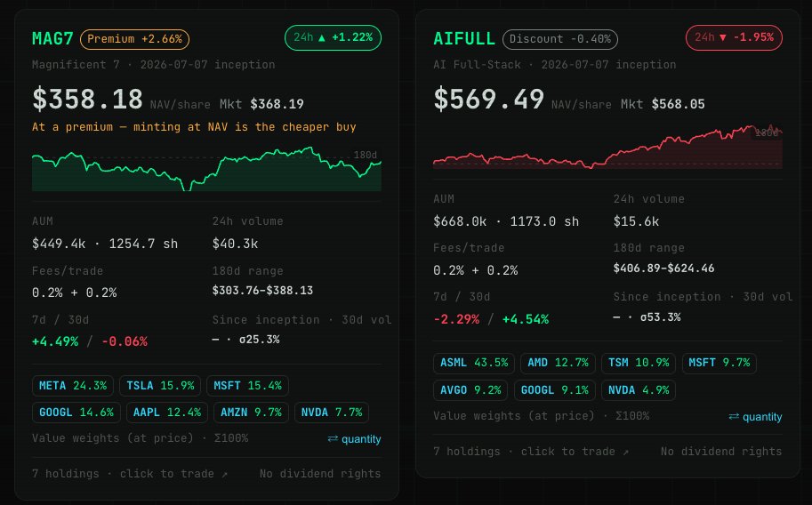This screenshot has height=505, width=812.
Task: Select the NVDA 7.7% holding chip
Action: pyautogui.click(x=332, y=413)
